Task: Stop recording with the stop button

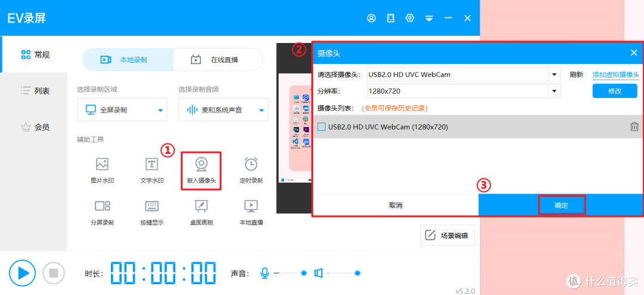Action: [x=54, y=273]
